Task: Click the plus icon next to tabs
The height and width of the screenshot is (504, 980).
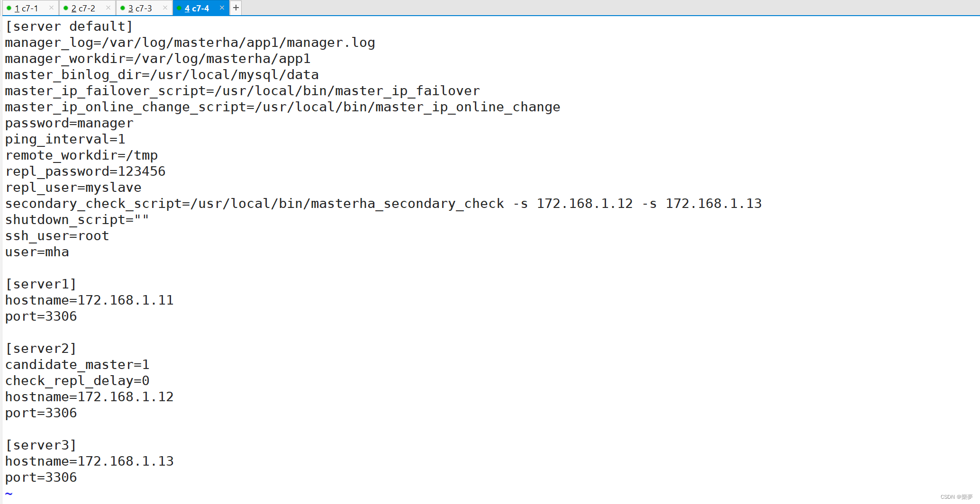Action: [236, 8]
